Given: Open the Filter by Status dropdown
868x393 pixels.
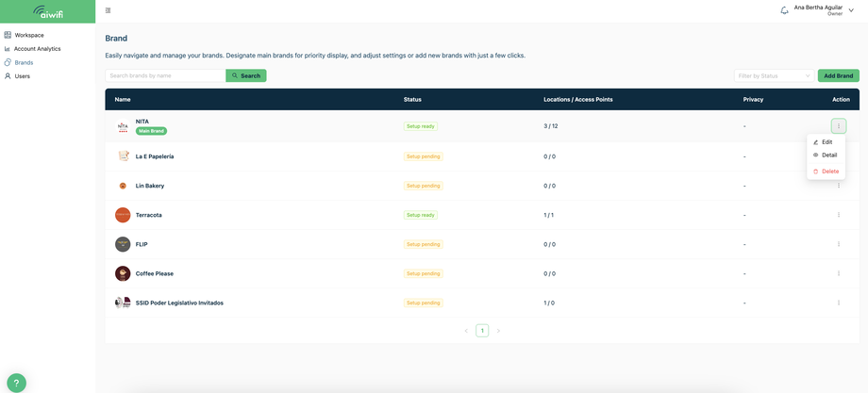Looking at the screenshot, I should [x=774, y=75].
